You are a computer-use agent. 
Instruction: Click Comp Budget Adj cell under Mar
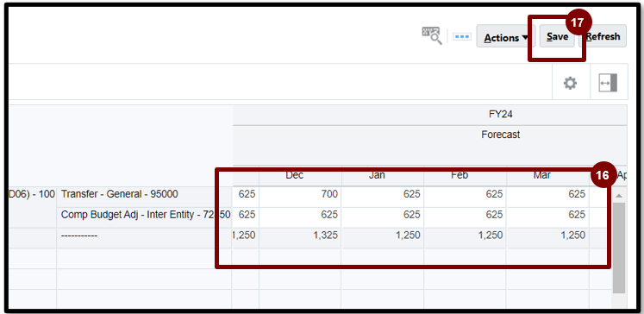tap(548, 217)
